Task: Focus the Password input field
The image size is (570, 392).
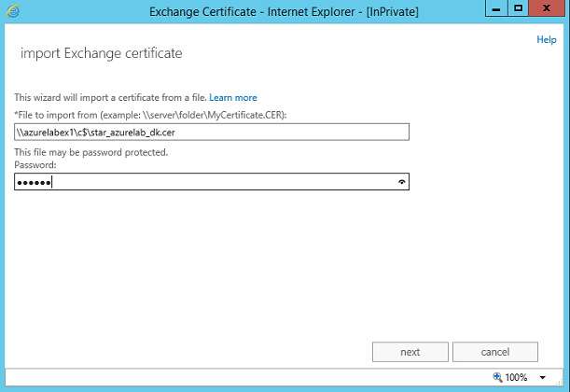Action: coord(212,181)
